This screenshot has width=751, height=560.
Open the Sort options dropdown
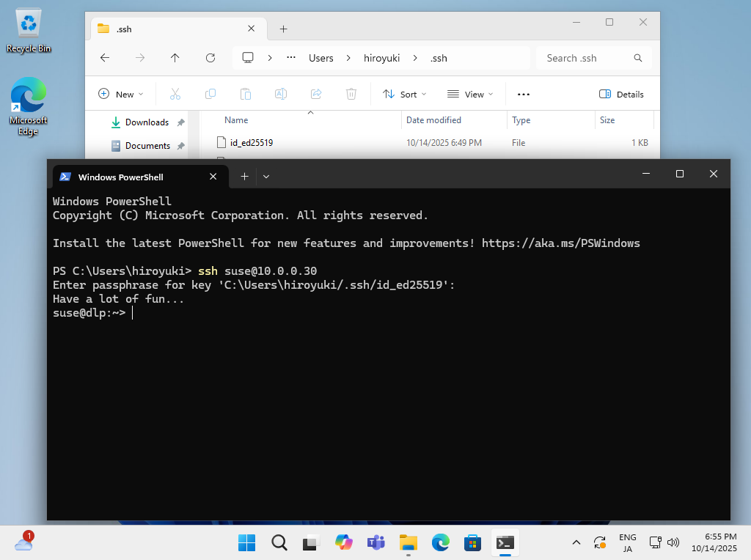(x=404, y=94)
